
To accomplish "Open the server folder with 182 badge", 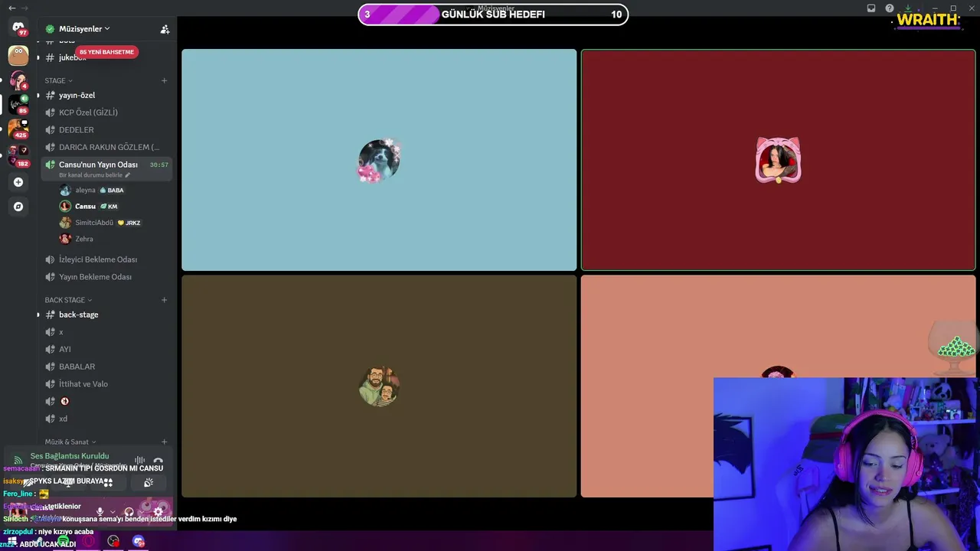I will tap(18, 155).
